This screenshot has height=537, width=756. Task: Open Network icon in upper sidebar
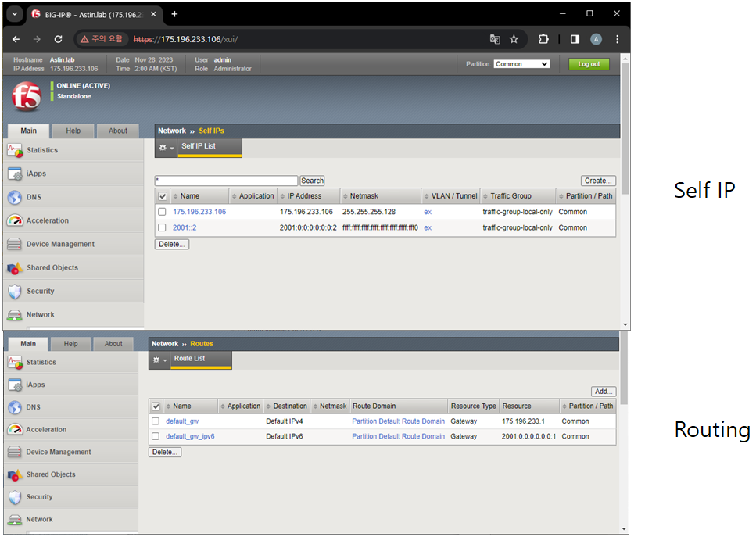[15, 315]
